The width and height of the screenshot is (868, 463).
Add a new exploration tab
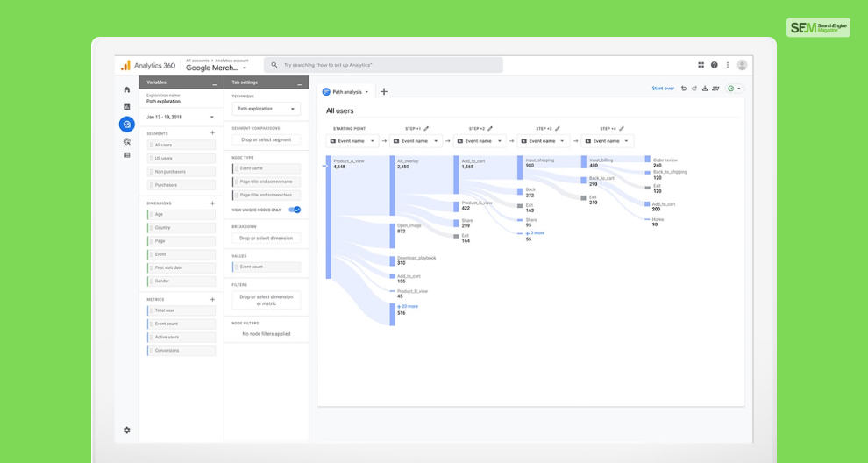click(384, 91)
